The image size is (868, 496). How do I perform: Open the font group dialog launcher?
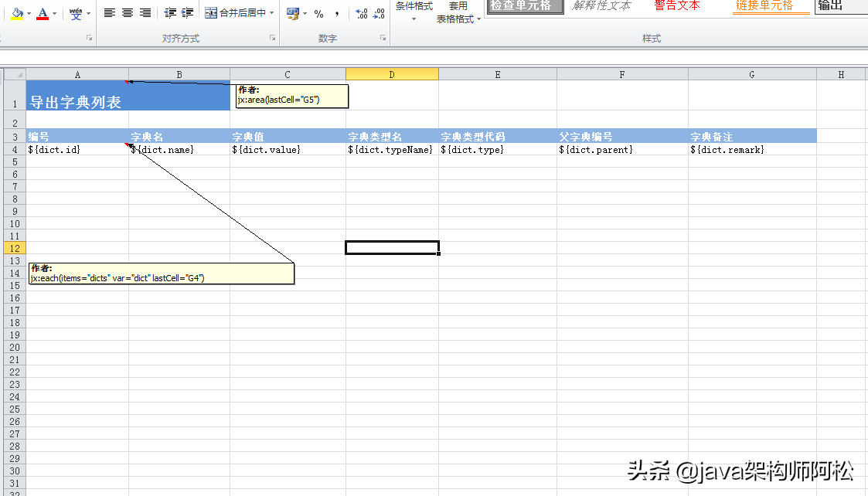pyautogui.click(x=89, y=38)
